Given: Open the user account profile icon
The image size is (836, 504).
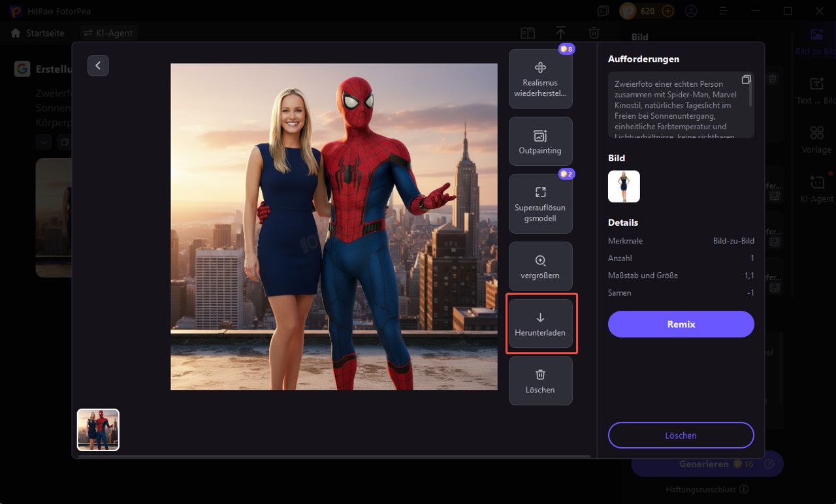Looking at the screenshot, I should coord(691,11).
